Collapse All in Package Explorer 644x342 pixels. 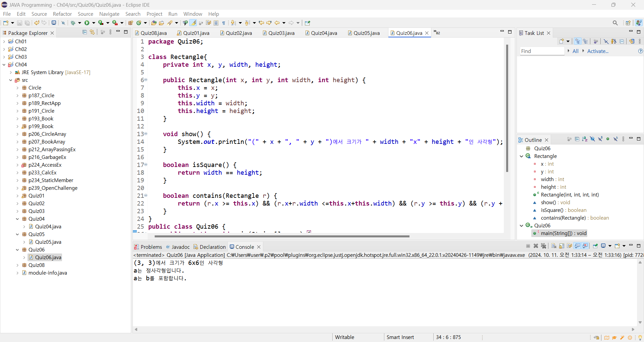click(85, 32)
